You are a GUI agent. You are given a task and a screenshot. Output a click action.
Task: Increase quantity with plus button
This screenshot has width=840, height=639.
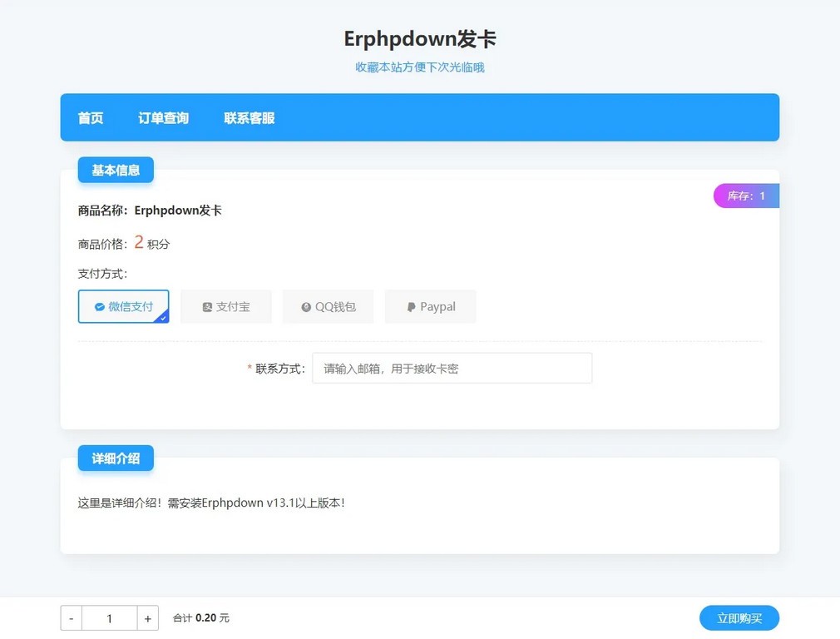(148, 618)
